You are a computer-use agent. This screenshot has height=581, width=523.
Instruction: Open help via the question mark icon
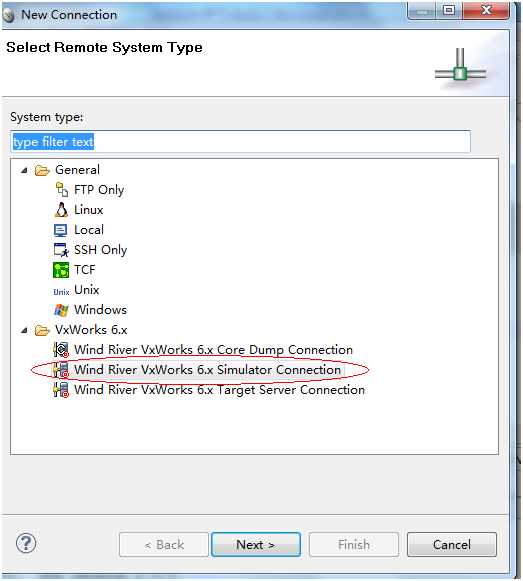pos(26,544)
